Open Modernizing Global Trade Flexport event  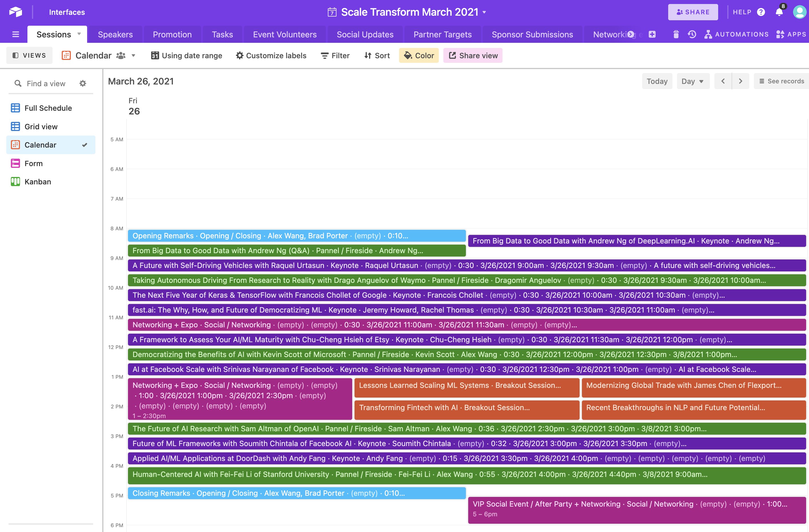694,388
